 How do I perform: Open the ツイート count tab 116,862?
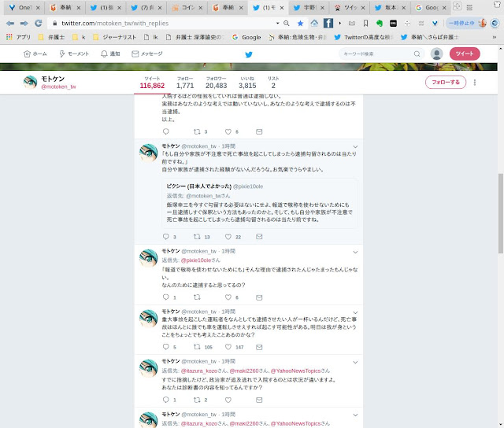tap(152, 83)
